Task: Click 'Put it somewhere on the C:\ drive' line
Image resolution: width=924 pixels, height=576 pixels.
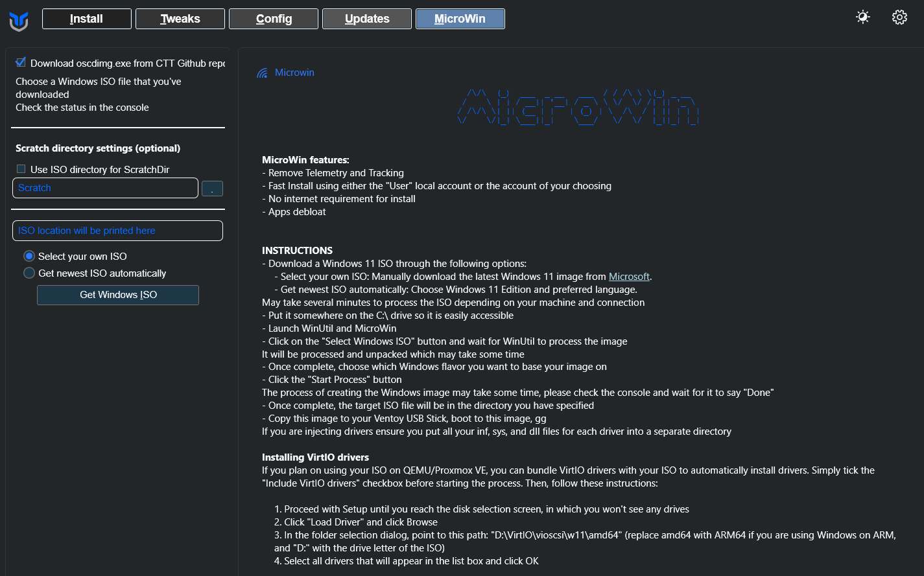Action: click(388, 316)
